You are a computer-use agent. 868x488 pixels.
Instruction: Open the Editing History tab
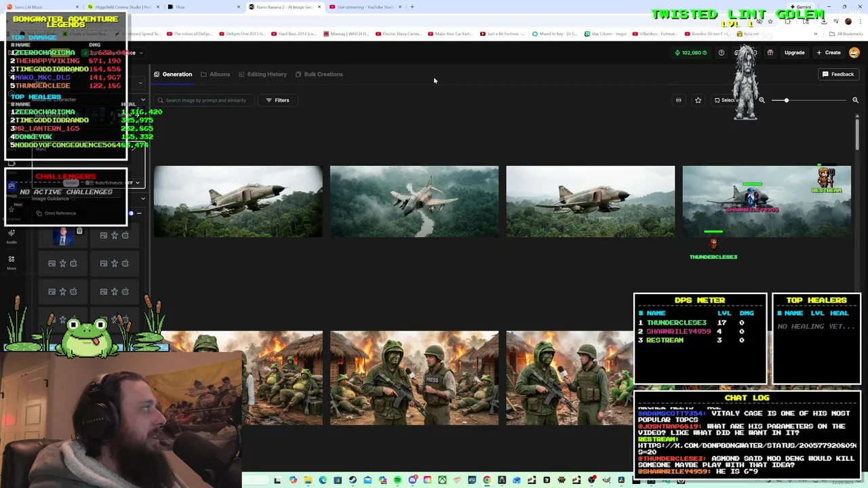(262, 74)
